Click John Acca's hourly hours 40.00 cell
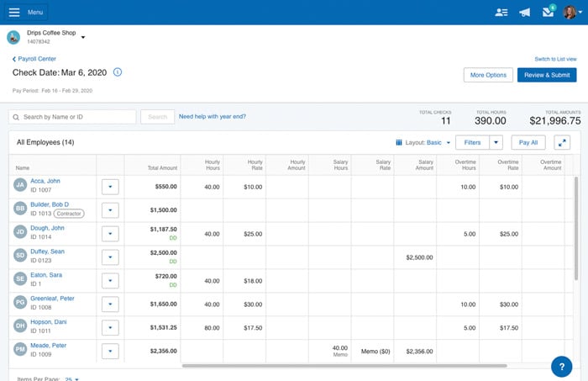Screen dimensions: 588x381 point(202,187)
